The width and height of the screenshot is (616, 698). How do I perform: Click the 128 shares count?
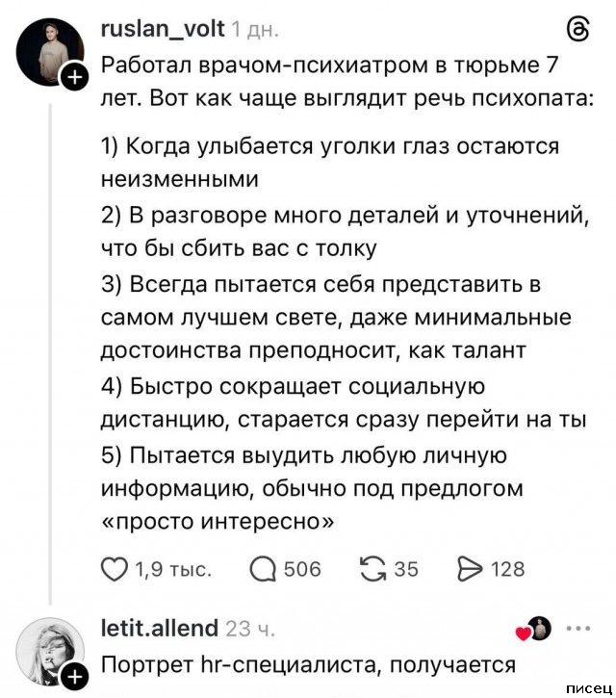coord(507,569)
